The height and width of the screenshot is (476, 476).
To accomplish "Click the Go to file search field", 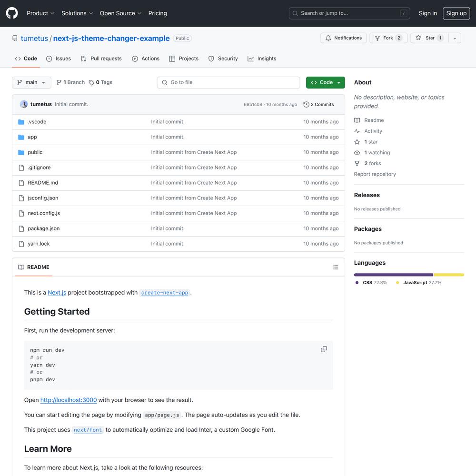I will [228, 82].
